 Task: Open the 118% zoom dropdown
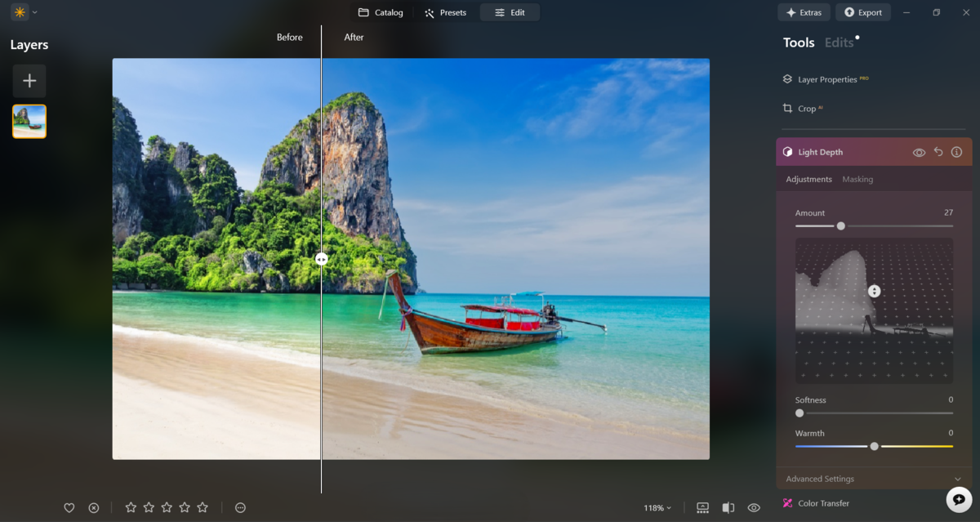click(657, 508)
